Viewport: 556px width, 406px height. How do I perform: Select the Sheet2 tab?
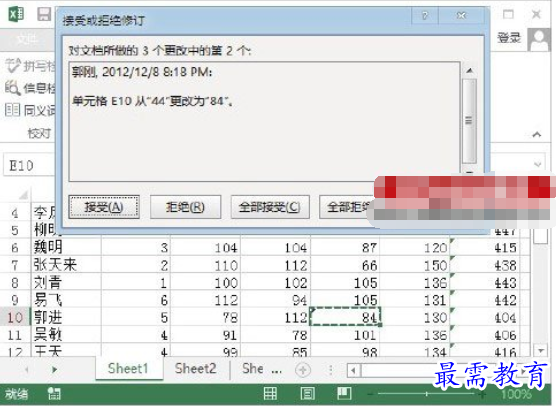(x=196, y=369)
